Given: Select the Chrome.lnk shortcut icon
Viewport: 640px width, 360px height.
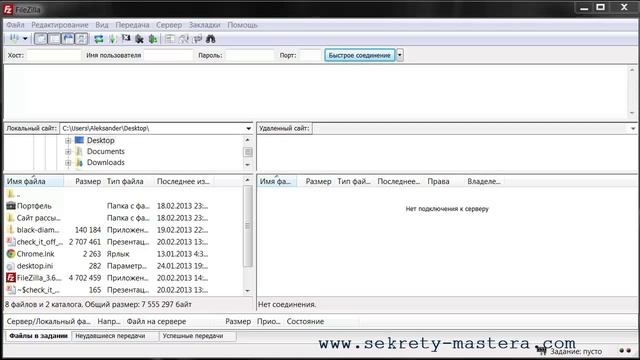Looking at the screenshot, I should pyautogui.click(x=11, y=254).
